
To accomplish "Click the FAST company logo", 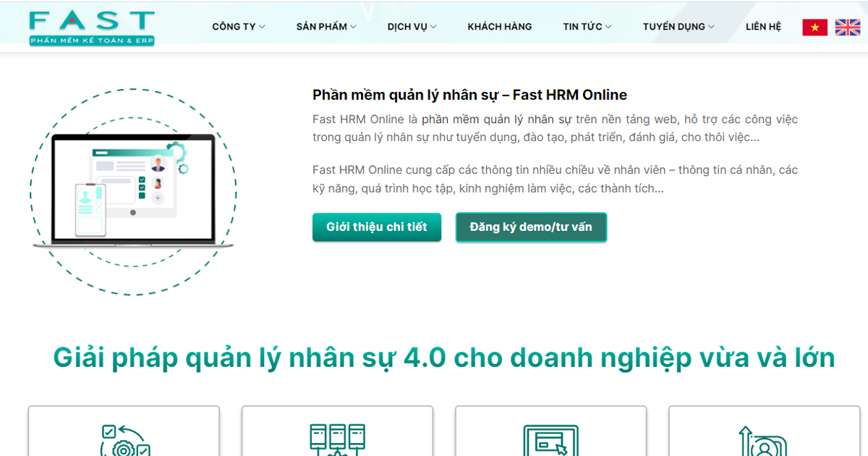I will pos(92,28).
